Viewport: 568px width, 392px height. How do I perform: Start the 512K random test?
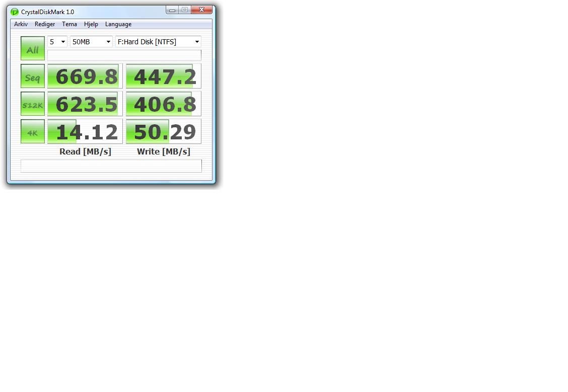pyautogui.click(x=33, y=104)
